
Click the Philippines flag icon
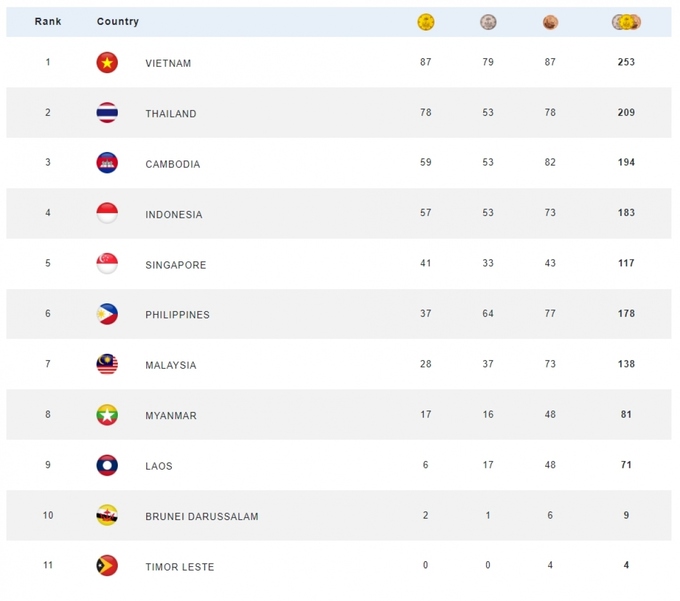tap(107, 314)
